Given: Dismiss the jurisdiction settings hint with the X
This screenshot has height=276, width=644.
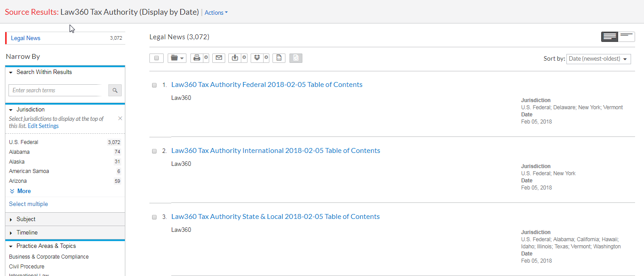Looking at the screenshot, I should [120, 119].
